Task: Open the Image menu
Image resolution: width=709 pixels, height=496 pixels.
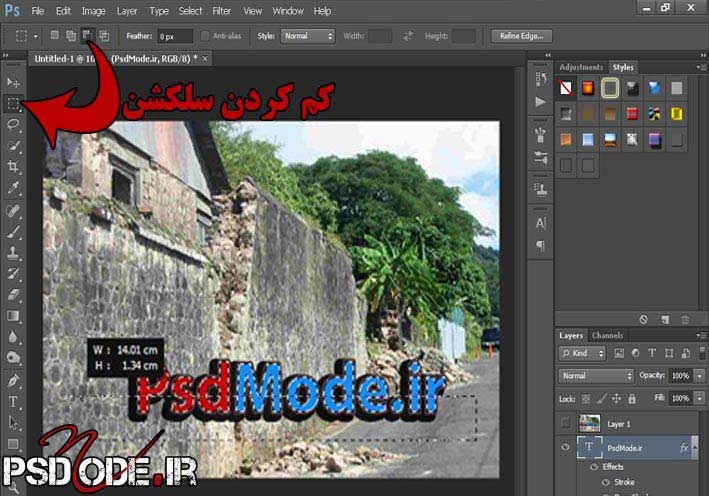Action: pyautogui.click(x=94, y=11)
